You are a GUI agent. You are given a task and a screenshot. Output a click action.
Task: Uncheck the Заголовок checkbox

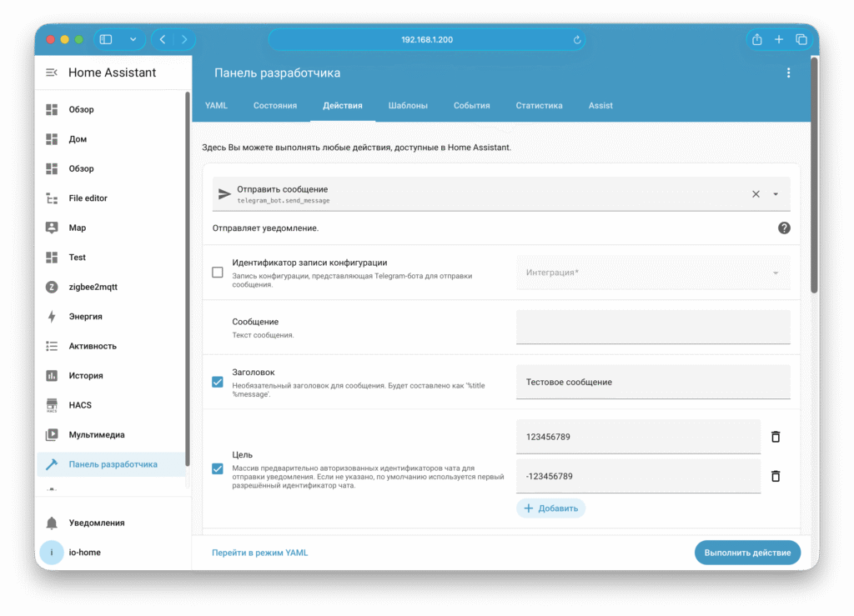(x=218, y=382)
